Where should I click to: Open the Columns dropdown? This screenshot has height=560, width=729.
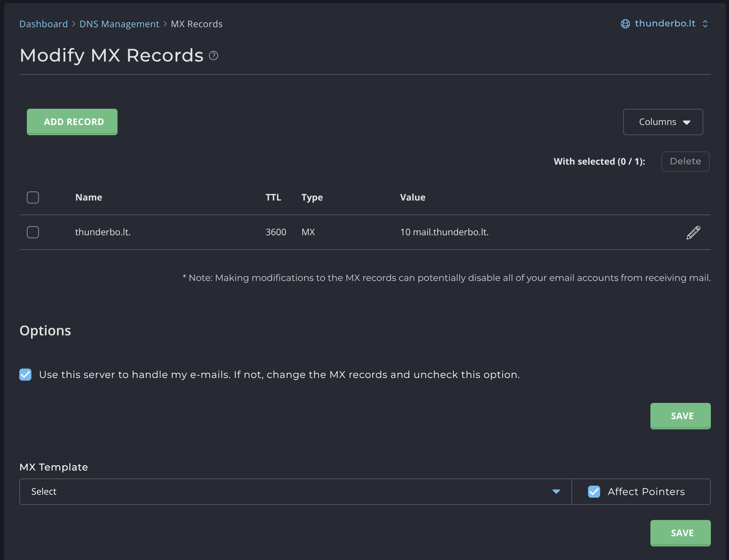[663, 122]
